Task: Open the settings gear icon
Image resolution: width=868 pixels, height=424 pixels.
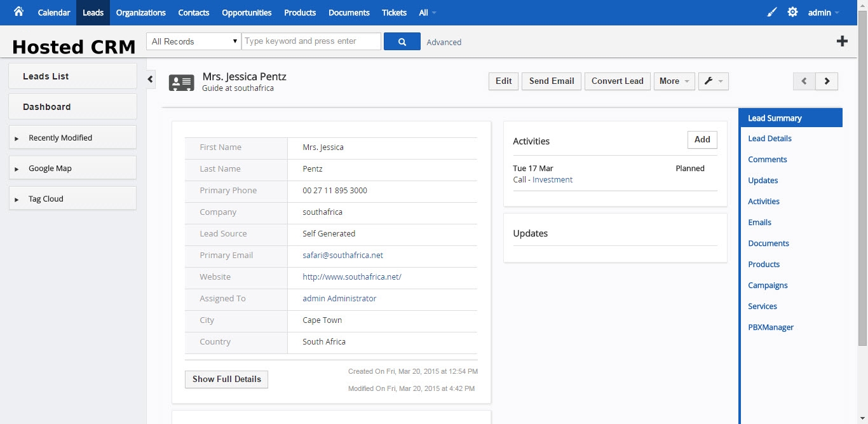Action: [x=792, y=12]
